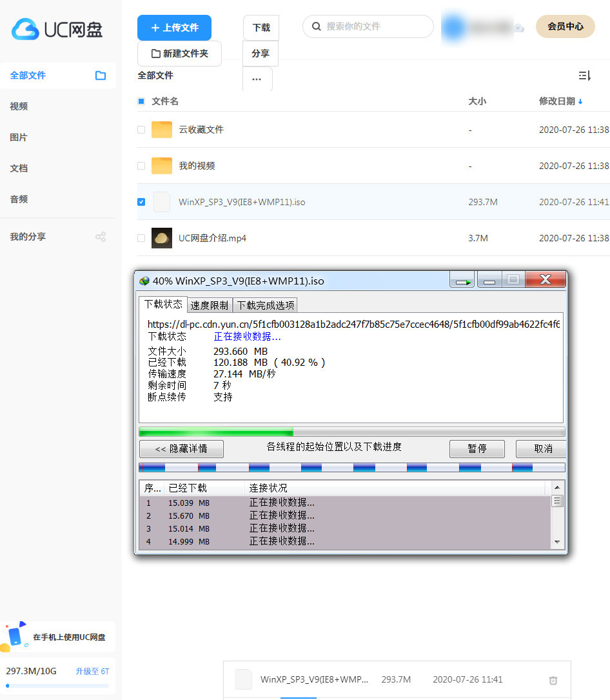Image resolution: width=610 pixels, height=700 pixels.
Task: Click the download dialog's title bar app icon
Action: 144,281
